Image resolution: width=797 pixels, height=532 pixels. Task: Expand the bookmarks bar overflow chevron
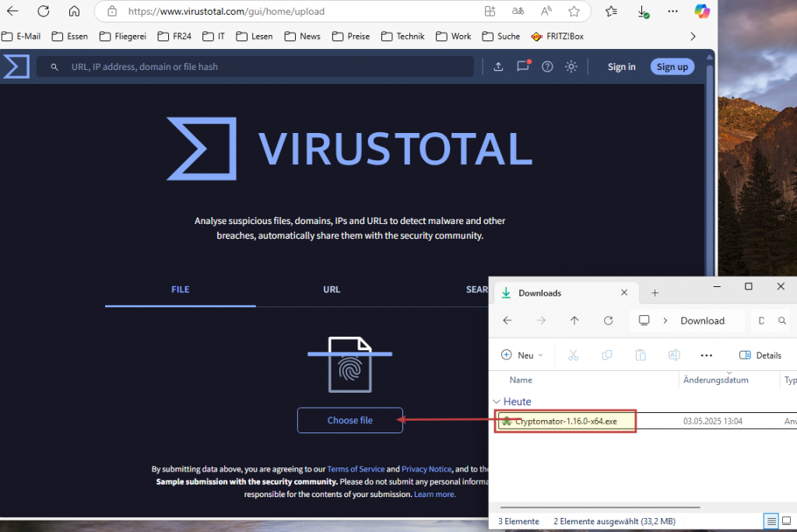(x=693, y=36)
